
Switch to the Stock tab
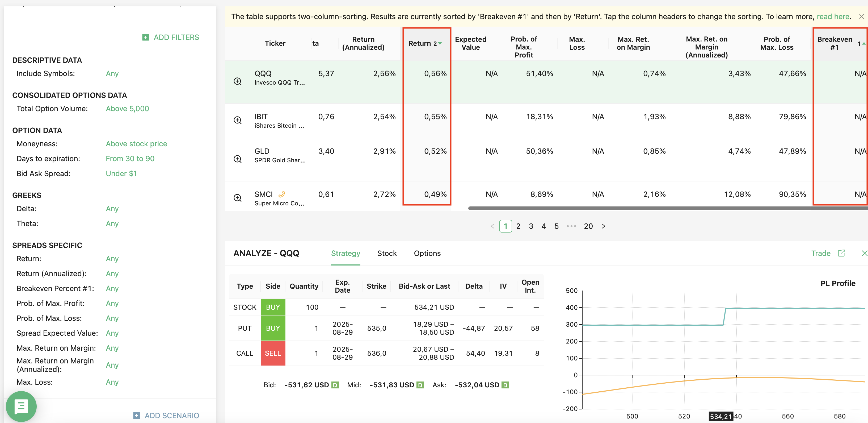pos(387,253)
